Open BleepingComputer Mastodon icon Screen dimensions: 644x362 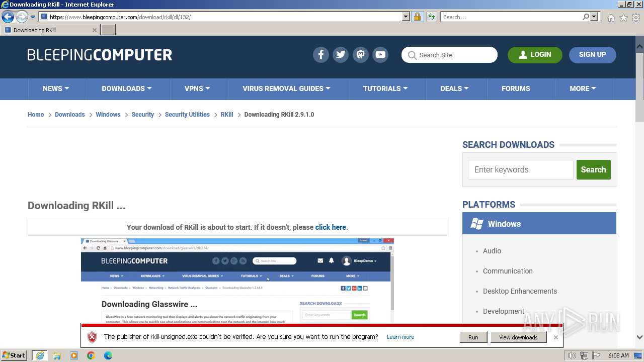point(361,55)
